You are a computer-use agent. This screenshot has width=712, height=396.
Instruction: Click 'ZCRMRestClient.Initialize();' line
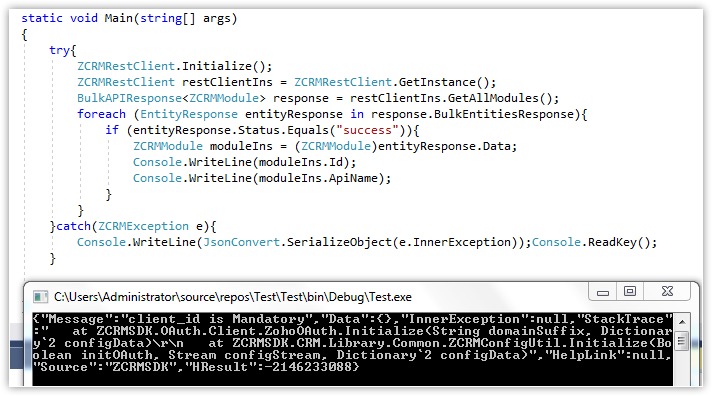174,66
